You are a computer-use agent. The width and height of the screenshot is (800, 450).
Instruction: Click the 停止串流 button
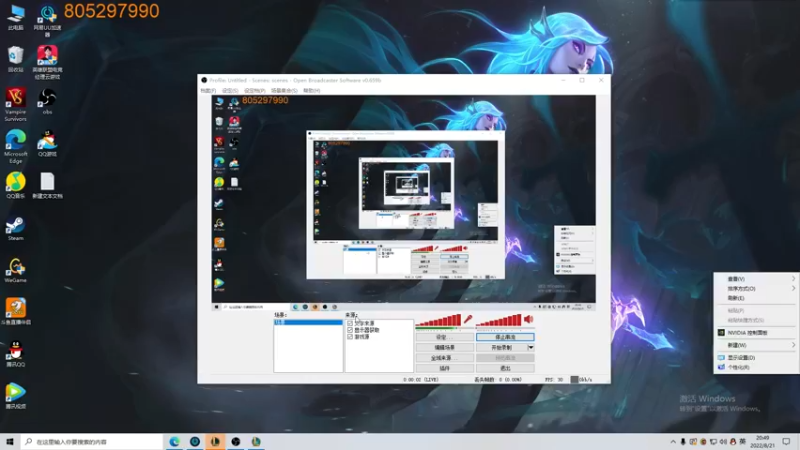tap(505, 337)
